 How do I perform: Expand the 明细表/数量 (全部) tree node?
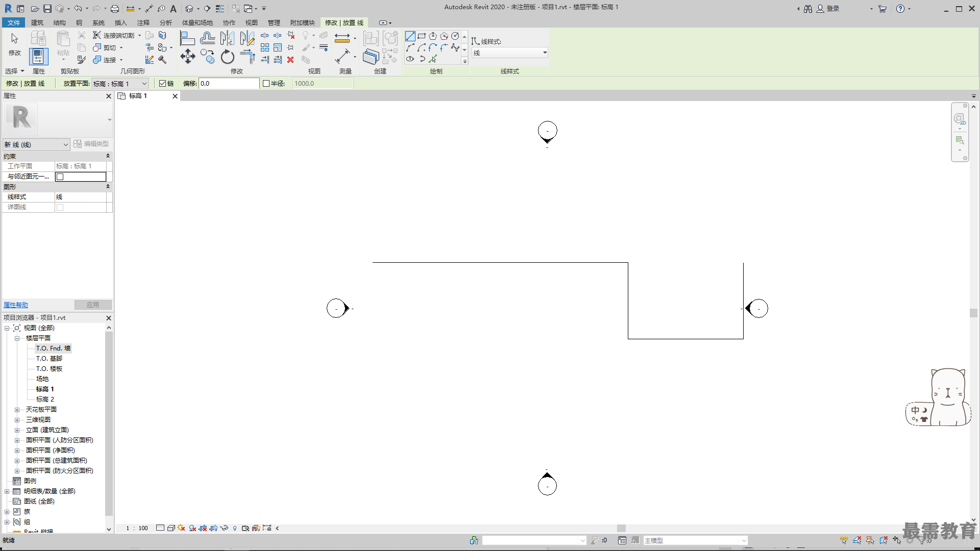click(x=7, y=491)
